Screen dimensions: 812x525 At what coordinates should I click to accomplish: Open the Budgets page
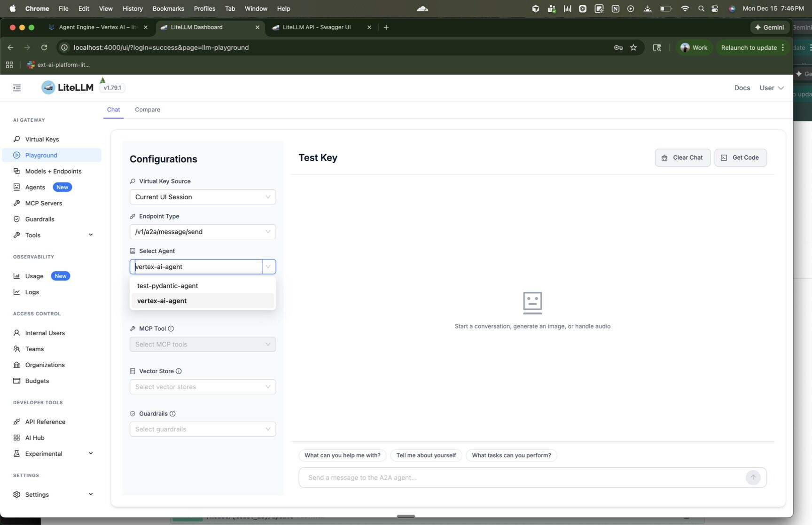[37, 381]
